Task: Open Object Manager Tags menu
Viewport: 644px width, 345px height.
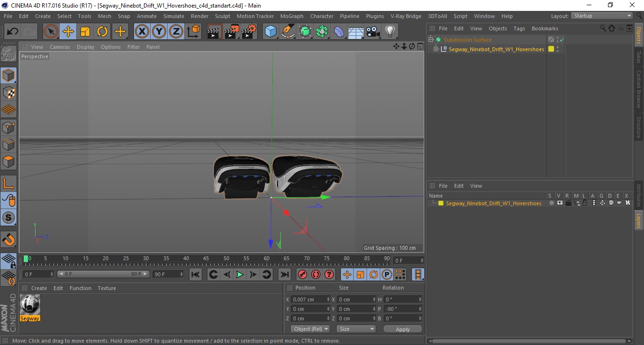Action: pos(519,28)
